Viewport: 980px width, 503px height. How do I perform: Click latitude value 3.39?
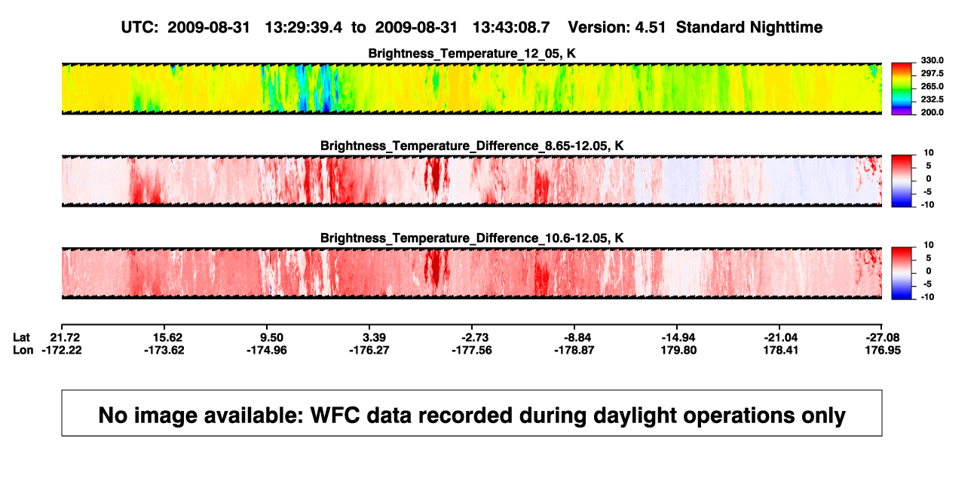tap(374, 336)
